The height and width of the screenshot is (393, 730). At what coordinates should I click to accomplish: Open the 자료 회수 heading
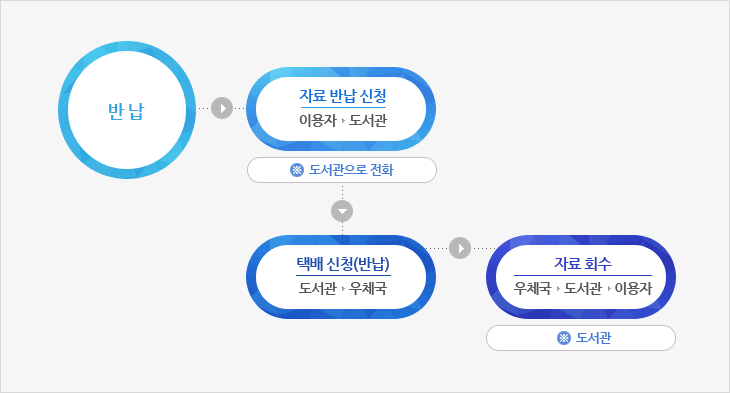pos(582,264)
